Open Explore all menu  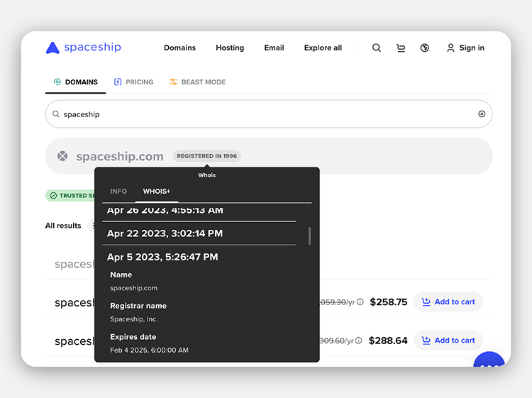(323, 48)
